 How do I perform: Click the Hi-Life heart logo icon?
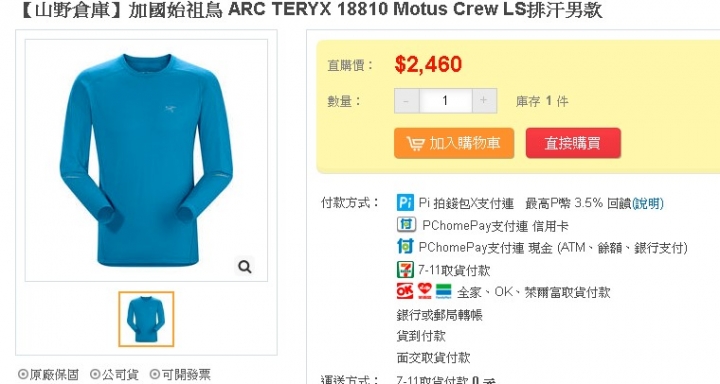pos(424,291)
